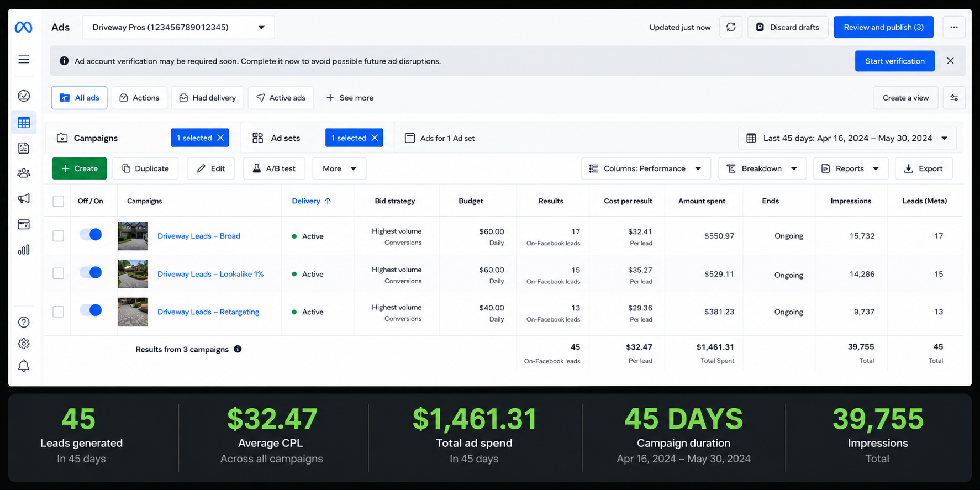This screenshot has width=980, height=490.
Task: Select the All ads view tab
Action: (80, 98)
